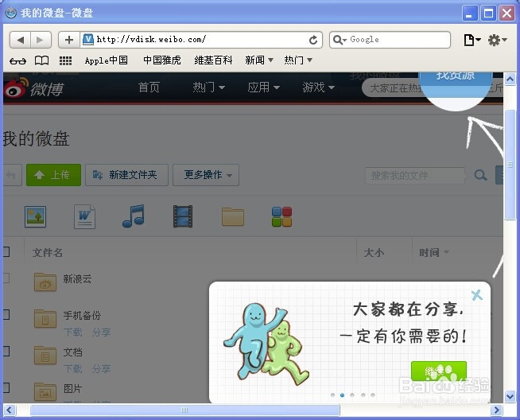Check the box for the 手机备份 row
This screenshot has width=520, height=420.
6,314
